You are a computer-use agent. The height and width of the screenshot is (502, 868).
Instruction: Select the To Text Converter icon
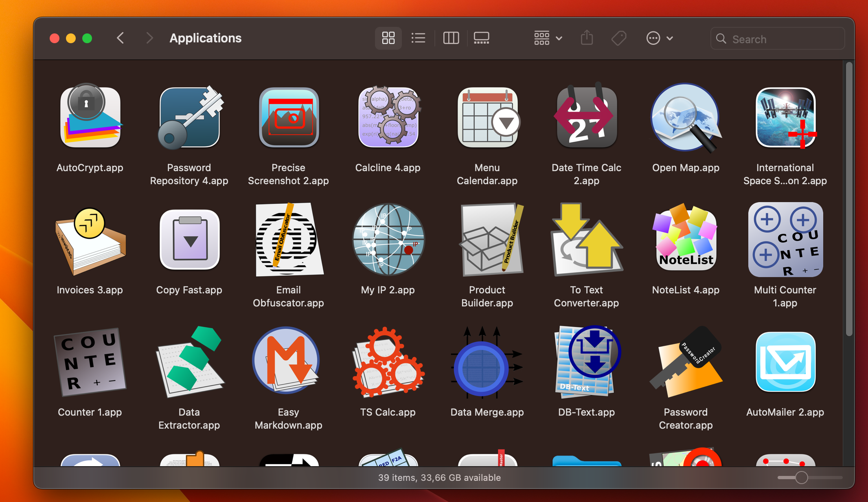(x=587, y=240)
